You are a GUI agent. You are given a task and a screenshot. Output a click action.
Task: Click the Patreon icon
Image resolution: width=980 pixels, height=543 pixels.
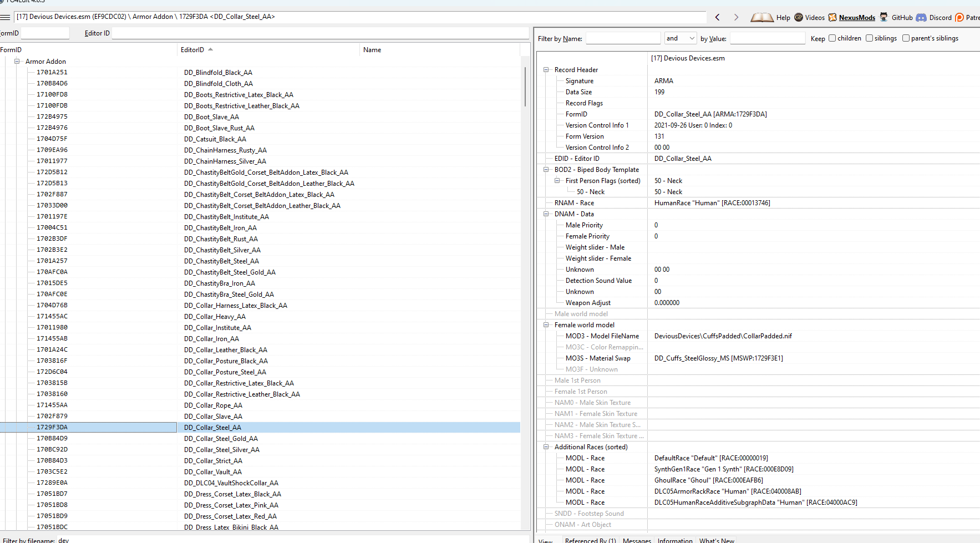tap(959, 17)
